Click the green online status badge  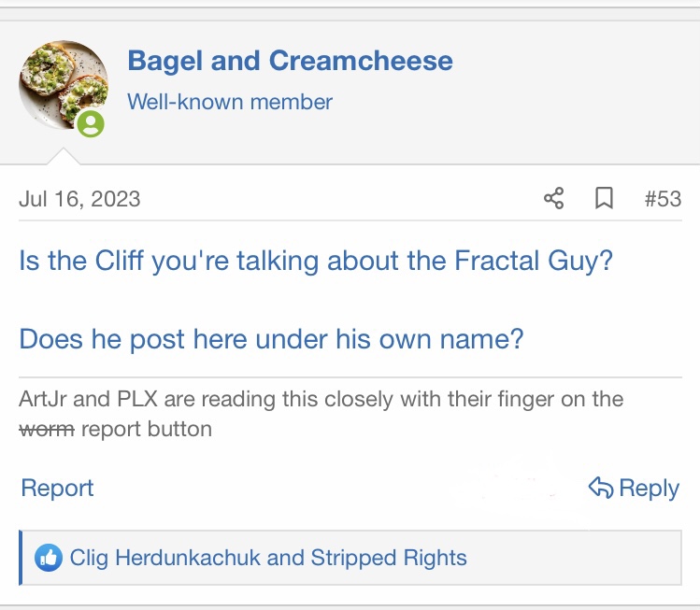point(91,123)
